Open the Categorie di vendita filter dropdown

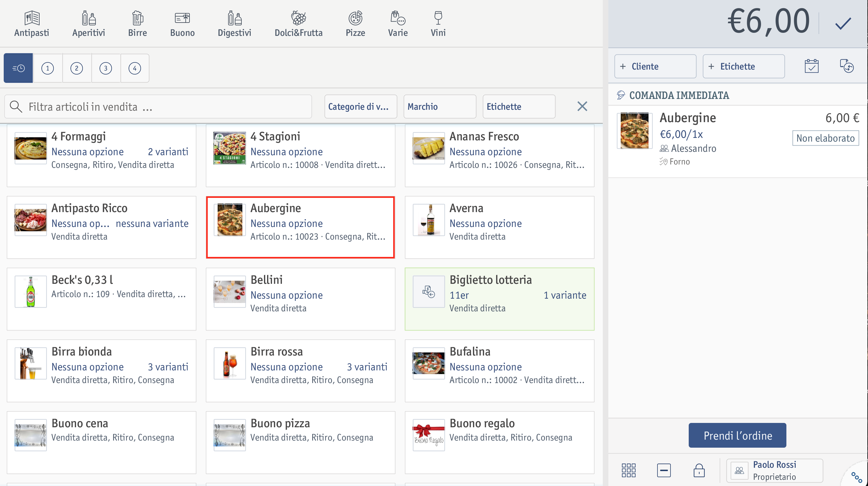click(360, 106)
